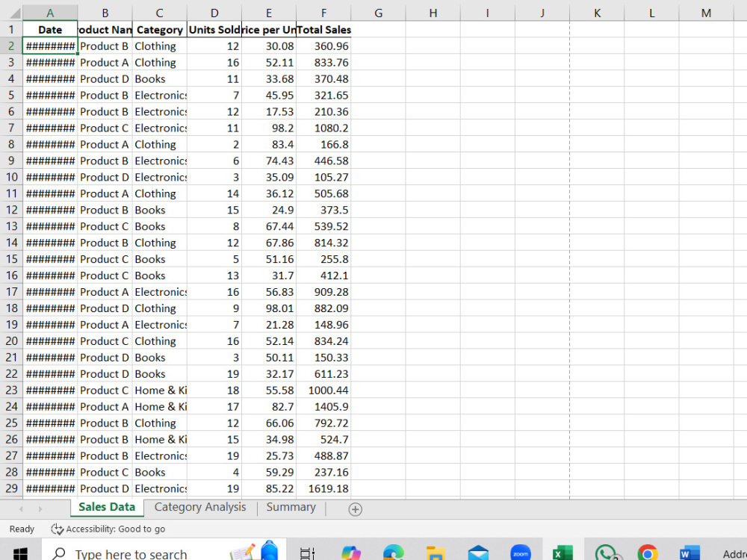747x560 pixels.
Task: Open the Windows Start menu
Action: [20, 554]
